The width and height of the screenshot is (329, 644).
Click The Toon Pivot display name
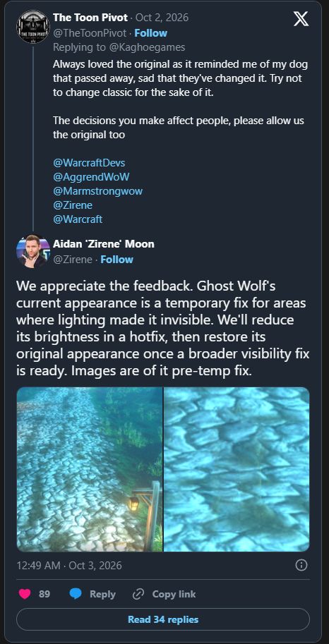90,17
